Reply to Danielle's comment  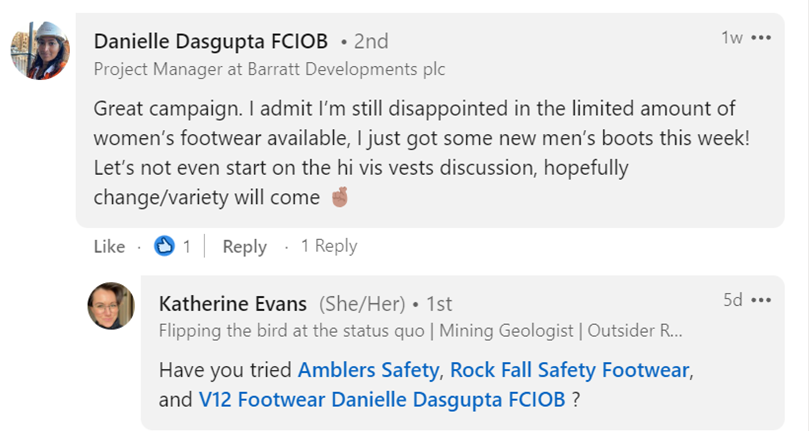(x=244, y=246)
